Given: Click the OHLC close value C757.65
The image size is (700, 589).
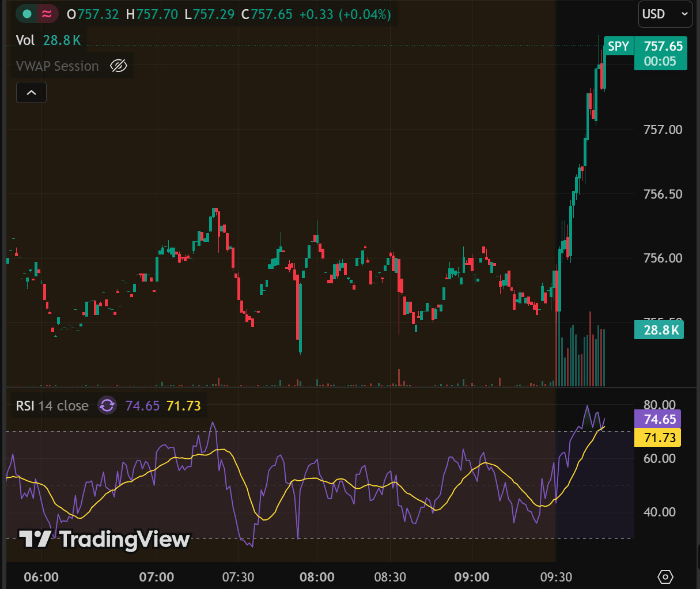Looking at the screenshot, I should [x=267, y=14].
